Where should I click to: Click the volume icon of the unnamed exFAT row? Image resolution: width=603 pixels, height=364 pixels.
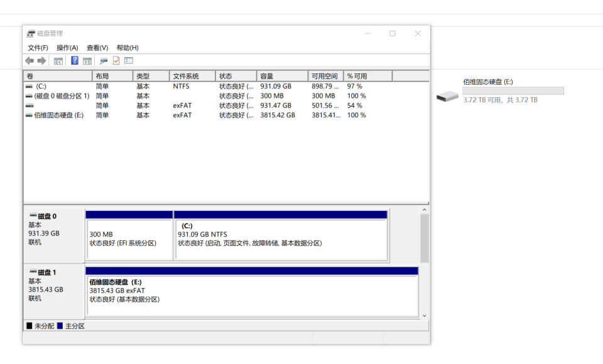30,105
